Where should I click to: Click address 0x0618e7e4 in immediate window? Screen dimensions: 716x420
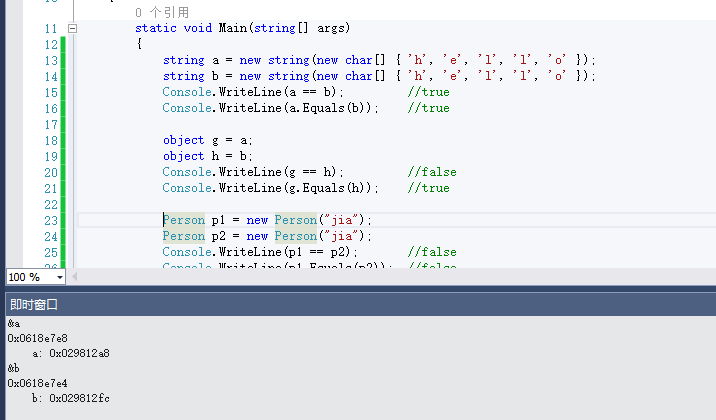[37, 383]
